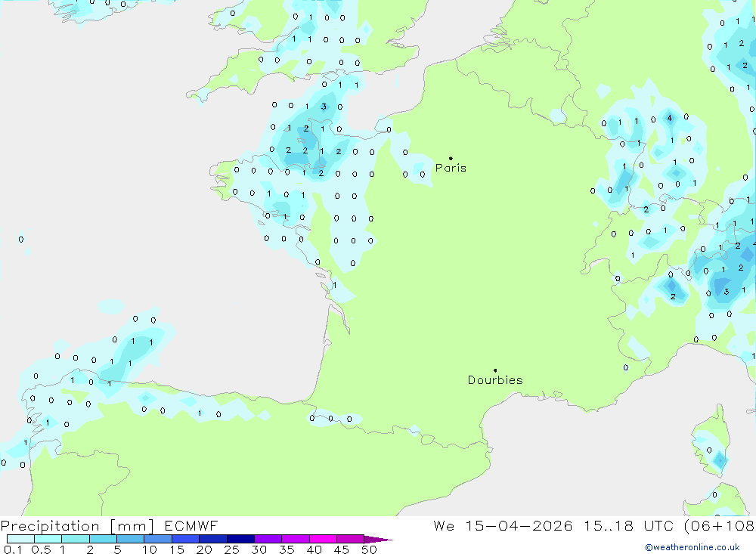Pick the 30–35 mm purple legend swatch
This screenshot has height=554, width=756.
[x=268, y=539]
